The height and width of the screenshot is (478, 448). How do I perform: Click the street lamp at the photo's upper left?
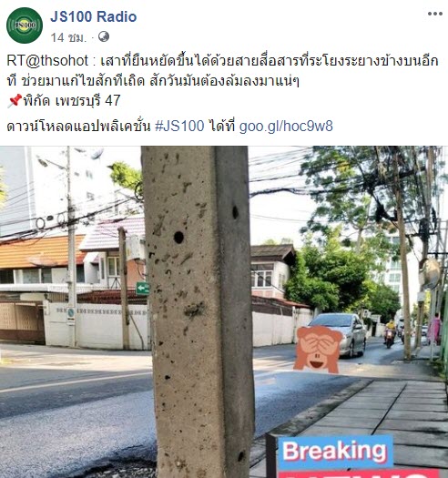[43, 161]
